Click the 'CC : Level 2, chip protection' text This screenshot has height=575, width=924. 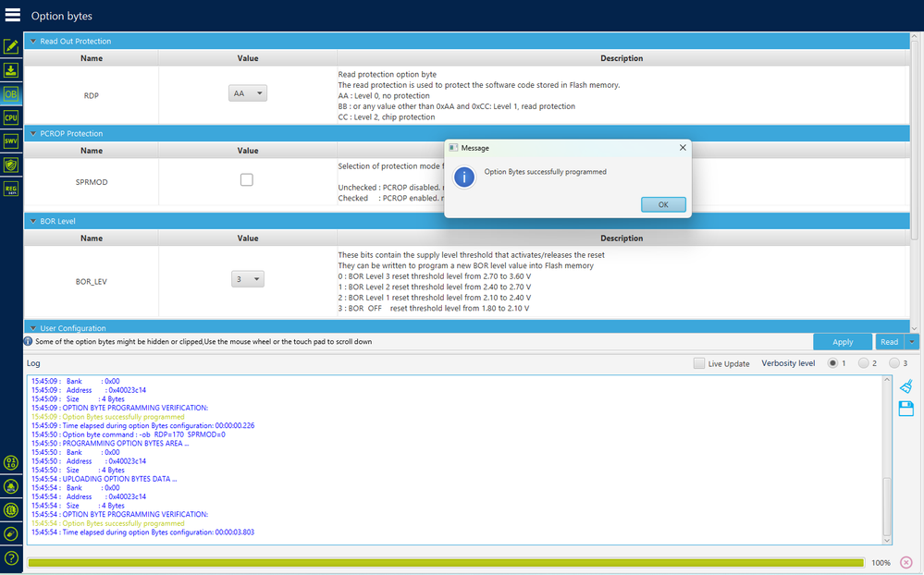point(387,117)
